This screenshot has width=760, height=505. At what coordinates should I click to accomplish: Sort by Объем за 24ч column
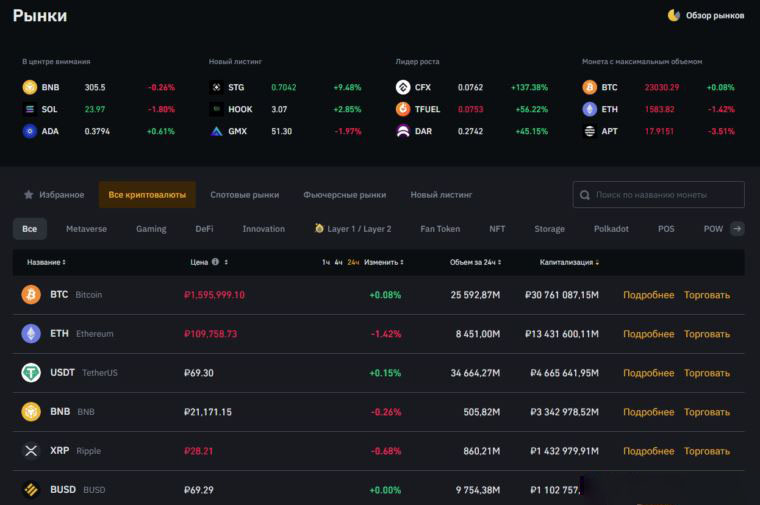475,262
